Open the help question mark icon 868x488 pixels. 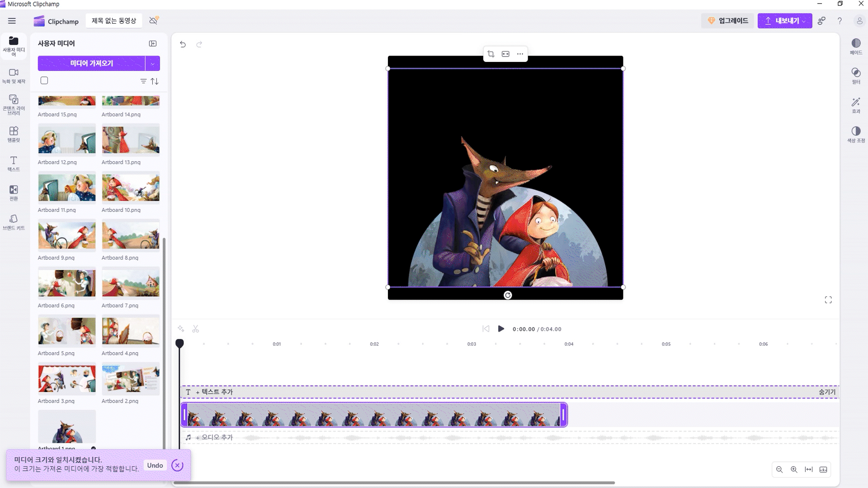(840, 21)
